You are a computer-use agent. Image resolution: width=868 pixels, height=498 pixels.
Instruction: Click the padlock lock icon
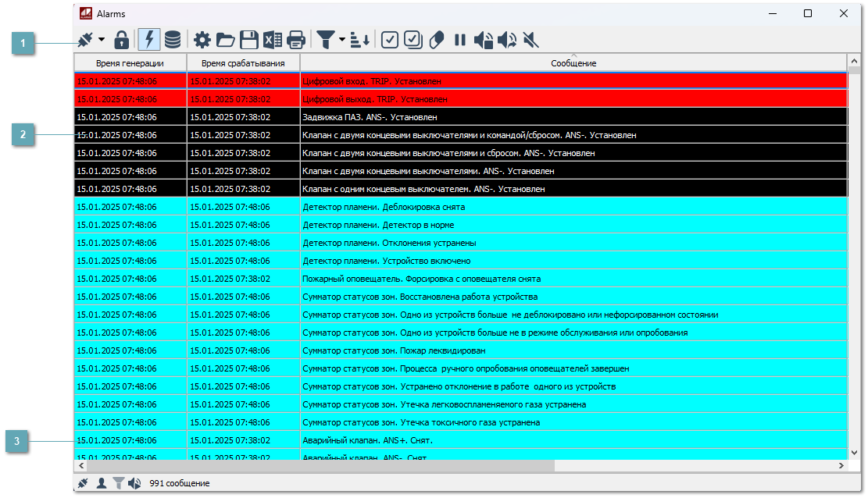pyautogui.click(x=121, y=39)
